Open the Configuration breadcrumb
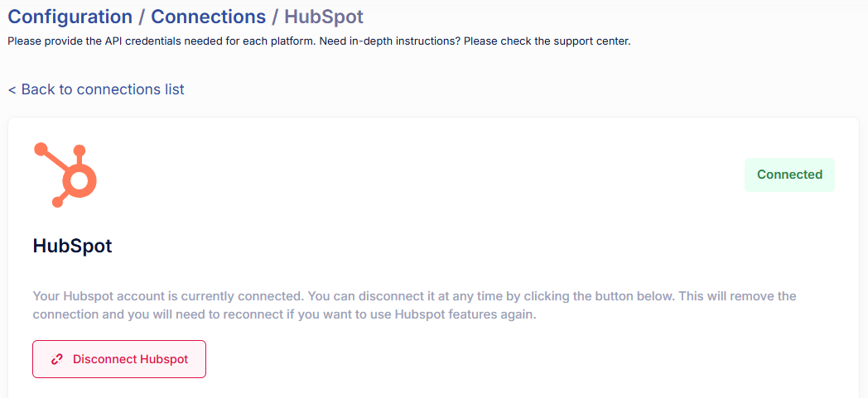 (70, 17)
